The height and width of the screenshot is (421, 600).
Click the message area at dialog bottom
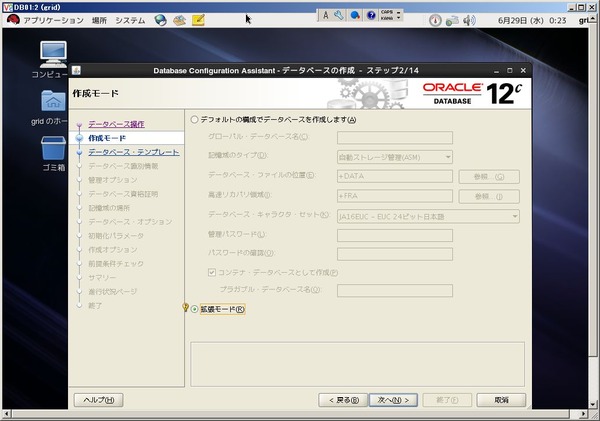pyautogui.click(x=357, y=364)
